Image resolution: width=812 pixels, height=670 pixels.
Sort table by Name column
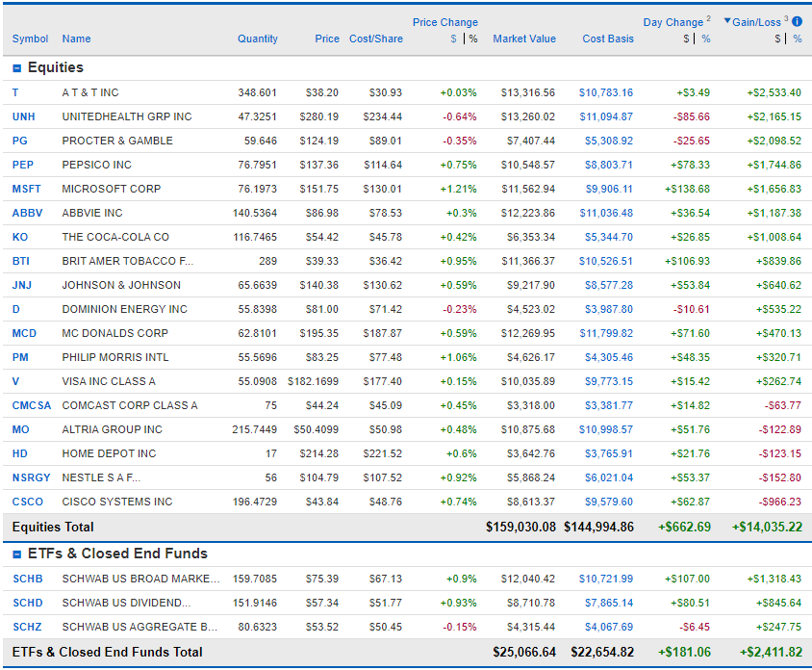point(76,39)
